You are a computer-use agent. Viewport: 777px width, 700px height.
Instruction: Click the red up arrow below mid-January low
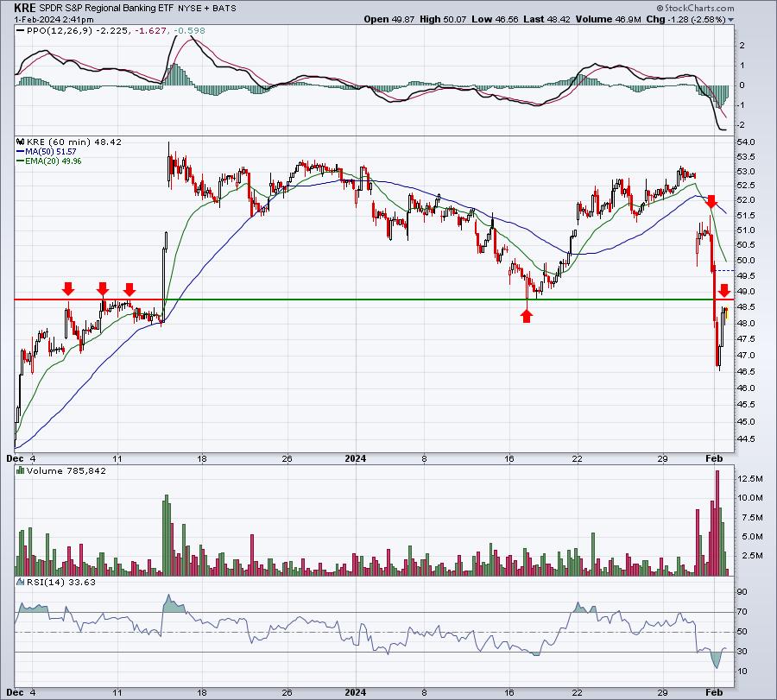point(527,316)
